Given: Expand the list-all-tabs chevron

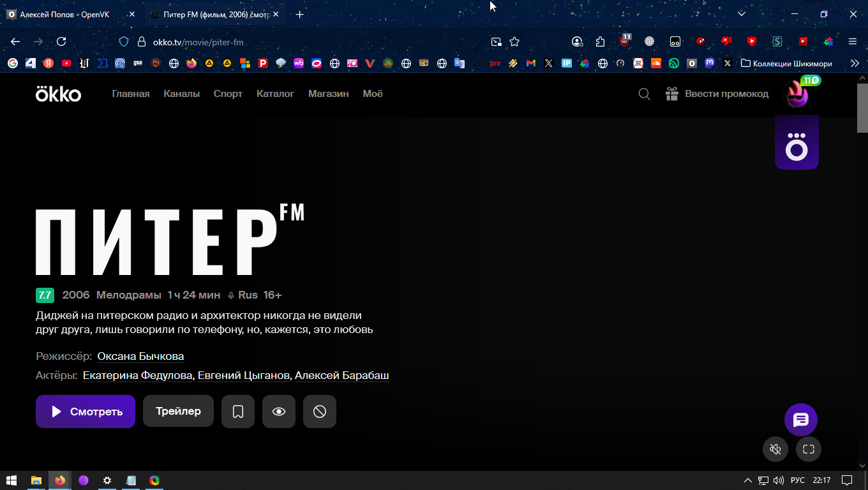Looking at the screenshot, I should (x=742, y=13).
